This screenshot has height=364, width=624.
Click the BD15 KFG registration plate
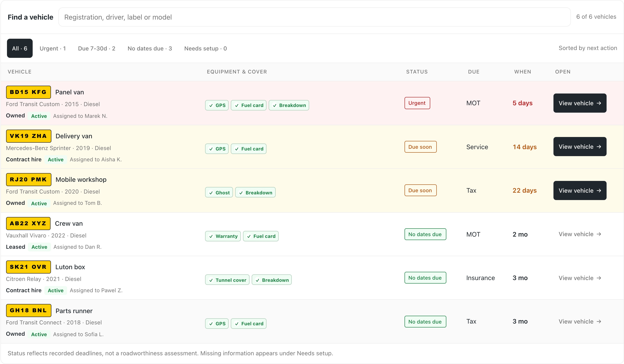(29, 92)
